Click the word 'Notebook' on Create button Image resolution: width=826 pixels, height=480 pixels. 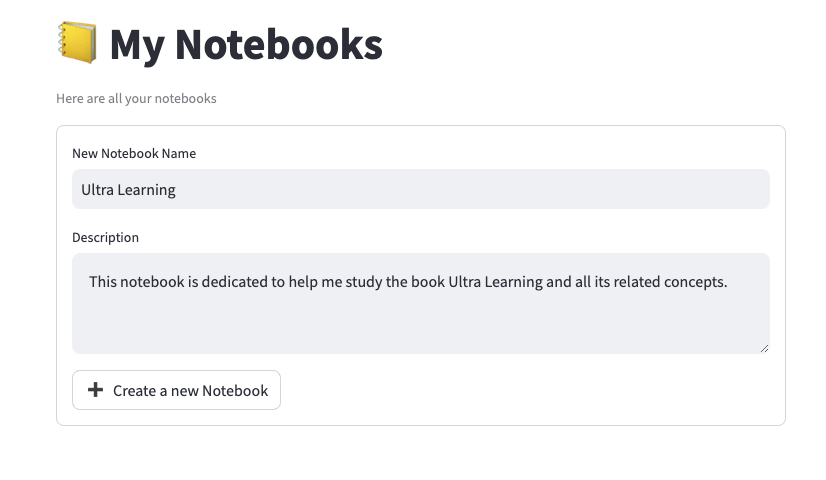click(x=235, y=390)
